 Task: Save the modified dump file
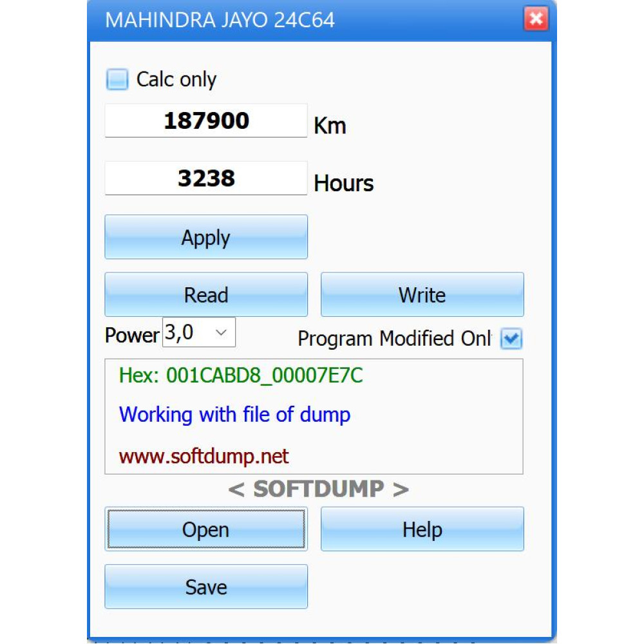click(206, 587)
